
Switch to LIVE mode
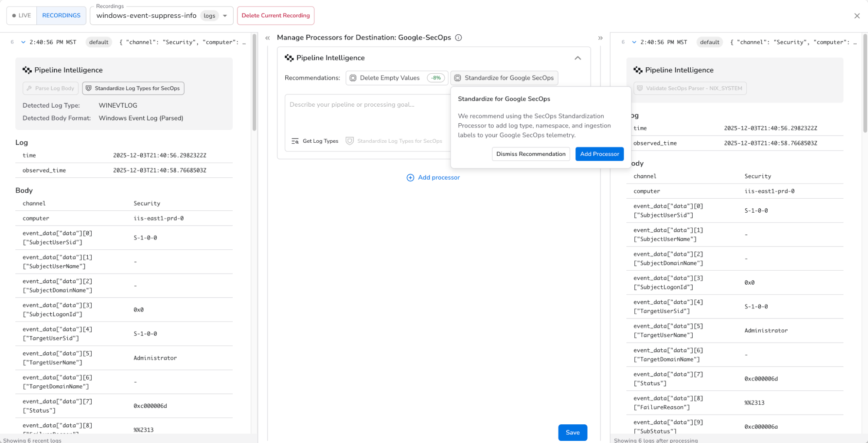(x=21, y=15)
